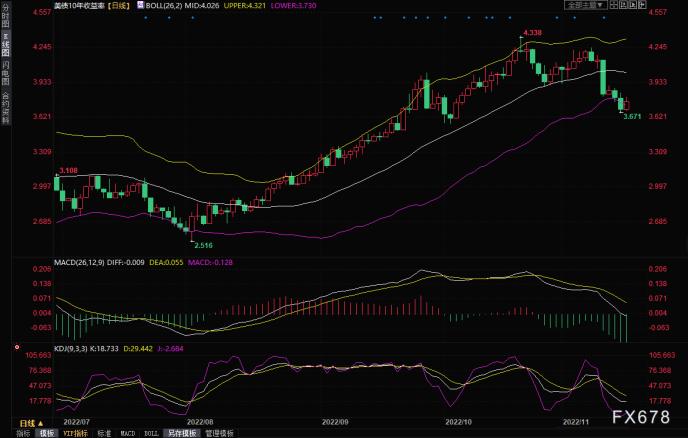Click the 4.338 high price marker
This screenshot has height=438, width=688.
pos(533,32)
